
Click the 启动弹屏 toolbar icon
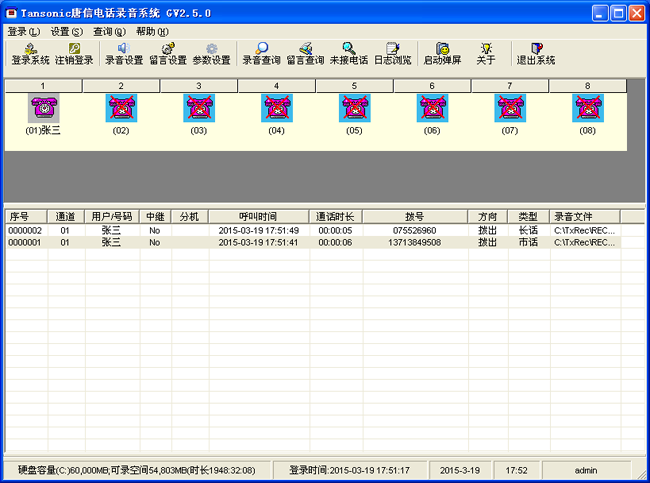[442, 53]
